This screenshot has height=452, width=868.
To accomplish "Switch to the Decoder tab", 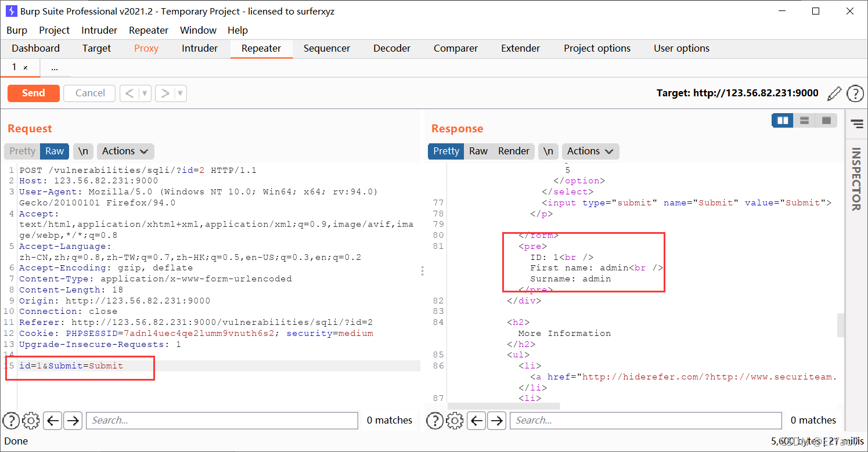I will [x=392, y=48].
